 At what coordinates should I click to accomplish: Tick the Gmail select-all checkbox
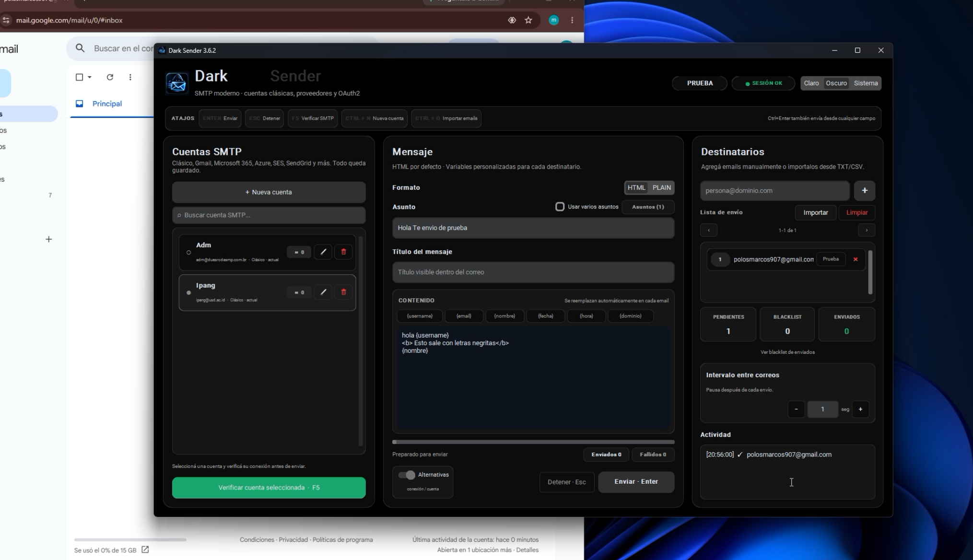click(x=80, y=77)
